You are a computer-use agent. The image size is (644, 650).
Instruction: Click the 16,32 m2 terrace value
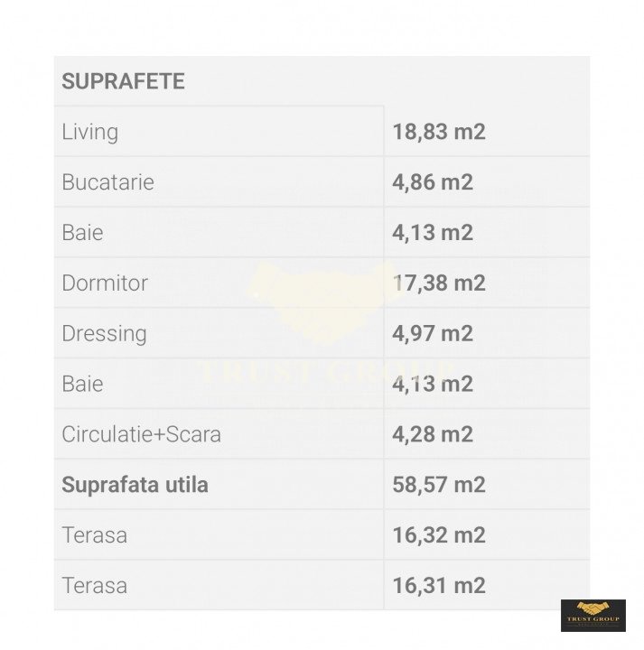pyautogui.click(x=439, y=535)
